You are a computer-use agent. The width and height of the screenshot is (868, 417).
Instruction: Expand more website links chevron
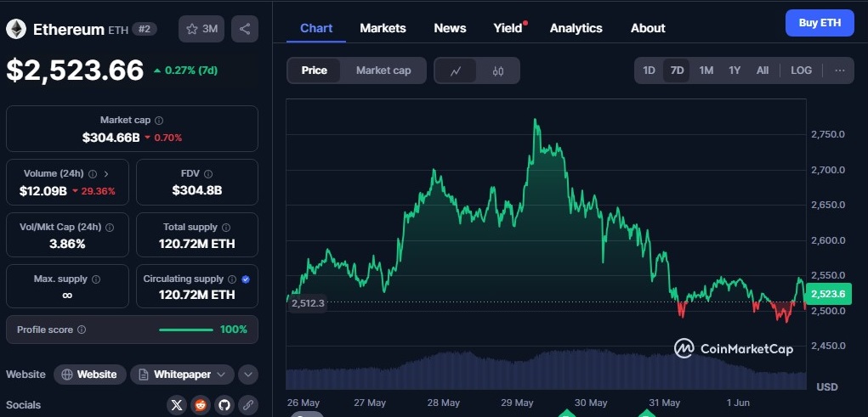point(248,375)
